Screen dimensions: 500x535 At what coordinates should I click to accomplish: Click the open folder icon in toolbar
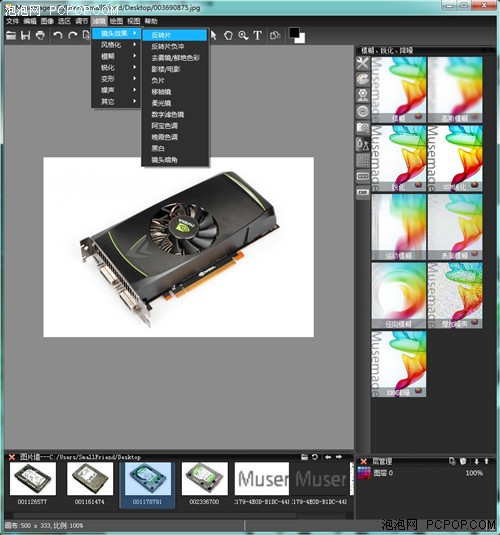11,35
